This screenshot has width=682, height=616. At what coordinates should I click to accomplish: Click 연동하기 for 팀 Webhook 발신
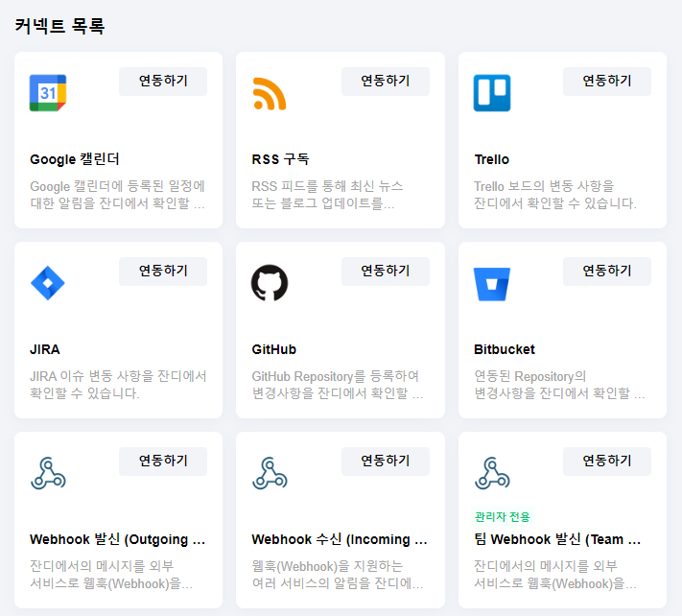607,462
